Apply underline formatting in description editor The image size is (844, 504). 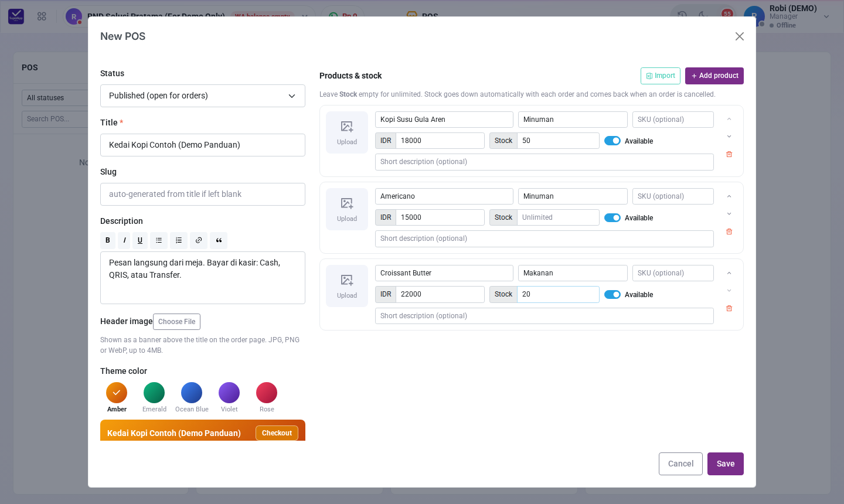[140, 240]
